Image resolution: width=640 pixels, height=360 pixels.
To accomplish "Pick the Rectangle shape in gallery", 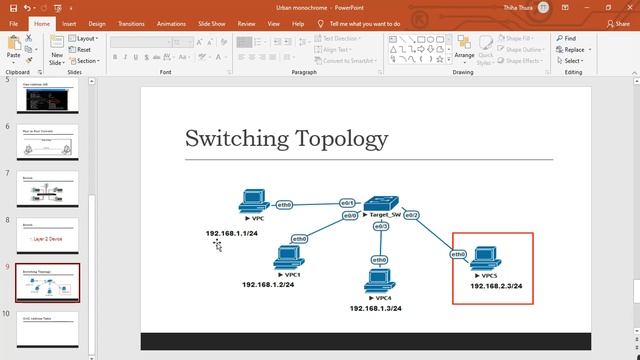I will point(421,39).
